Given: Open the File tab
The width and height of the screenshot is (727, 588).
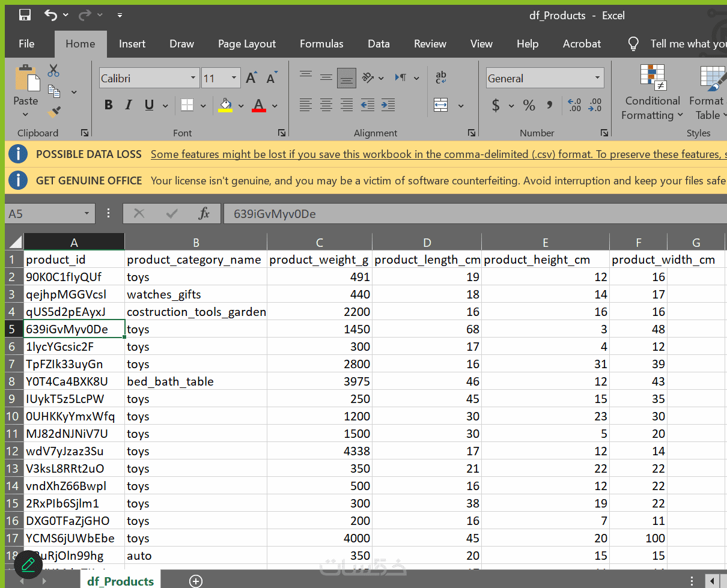Looking at the screenshot, I should (26, 44).
